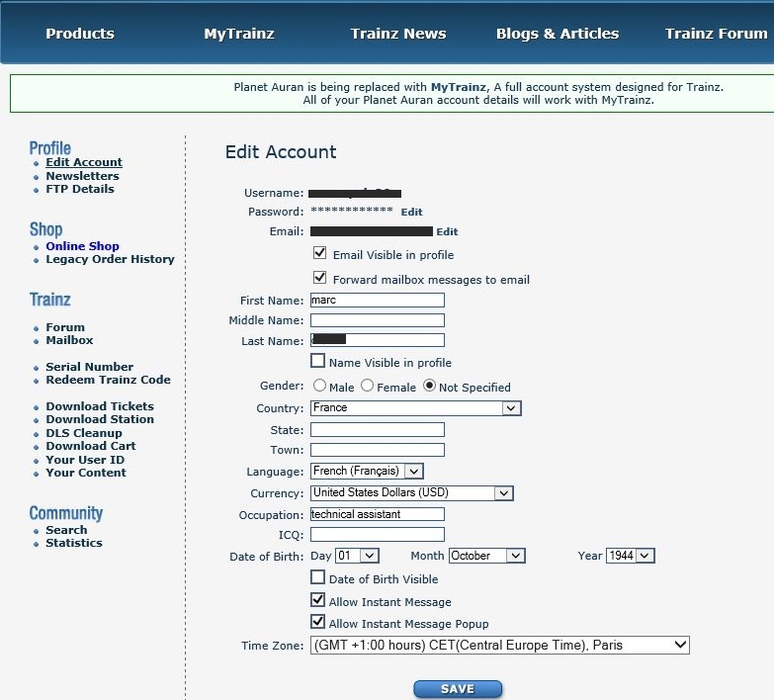Open Forum link in Trainz sidebar
The height and width of the screenshot is (700, 774).
pyautogui.click(x=65, y=327)
